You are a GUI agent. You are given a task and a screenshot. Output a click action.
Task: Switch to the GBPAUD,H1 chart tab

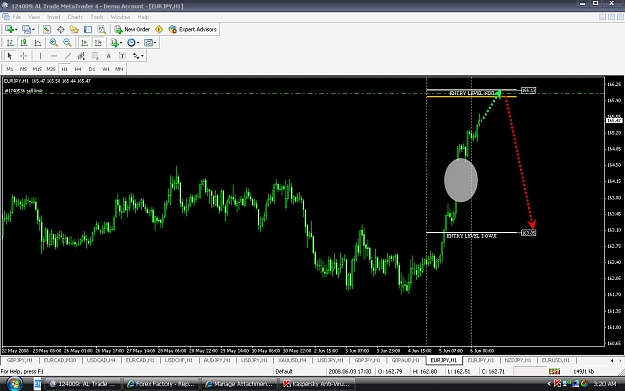(x=405, y=360)
